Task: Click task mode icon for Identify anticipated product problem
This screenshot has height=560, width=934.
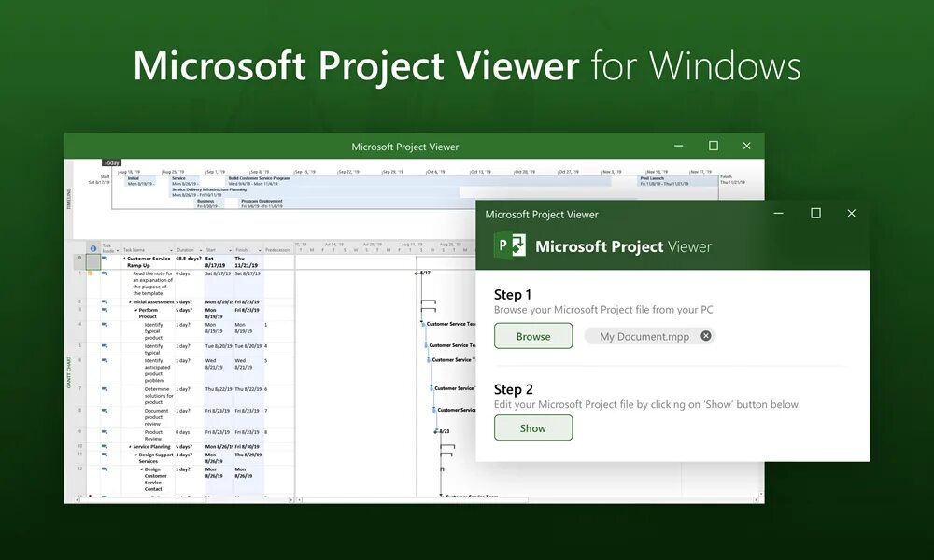Action: pos(105,360)
